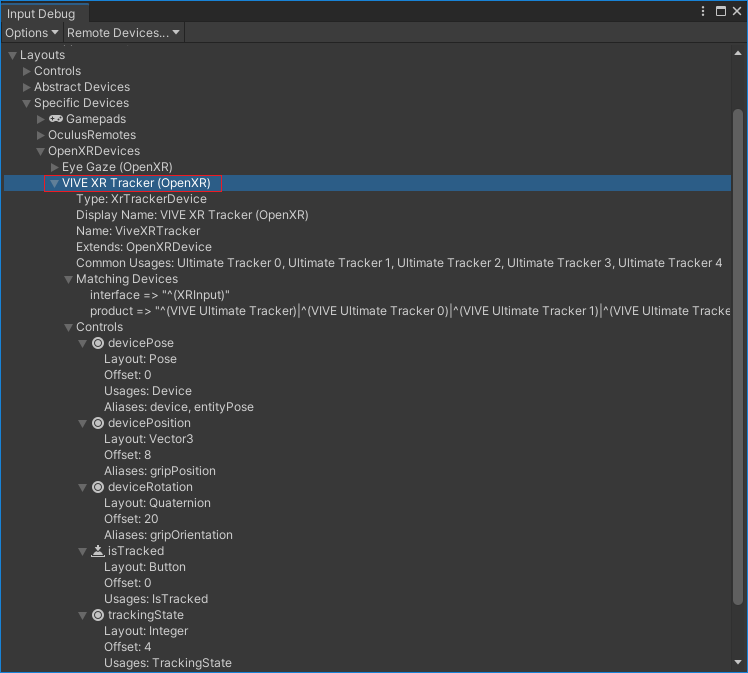
Task: Maximize the Input Debug window
Action: tap(721, 11)
